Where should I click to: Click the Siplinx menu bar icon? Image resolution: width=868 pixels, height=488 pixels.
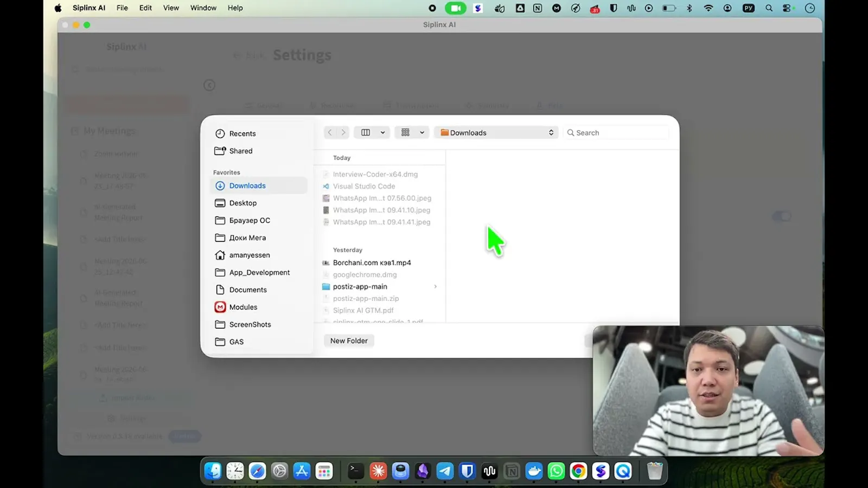coord(478,8)
